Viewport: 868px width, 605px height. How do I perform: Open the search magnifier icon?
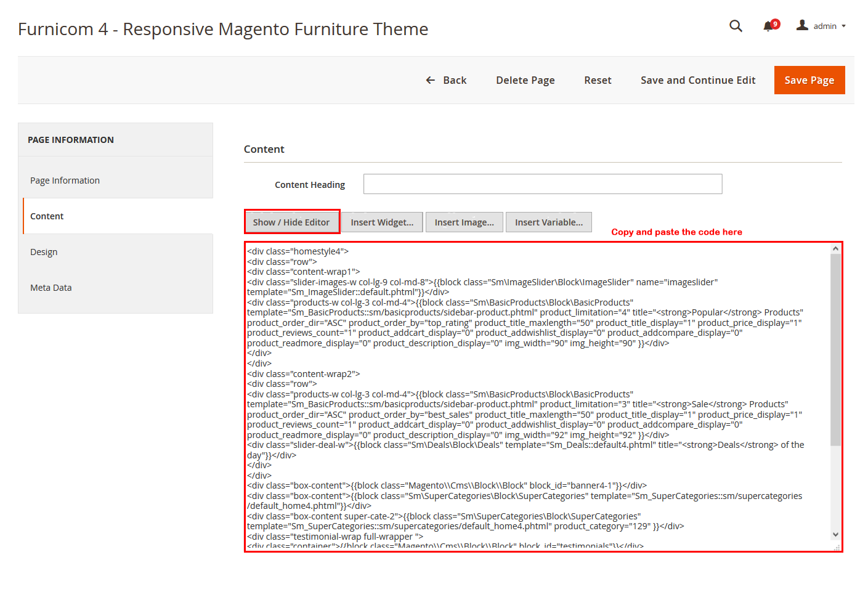[x=736, y=26]
